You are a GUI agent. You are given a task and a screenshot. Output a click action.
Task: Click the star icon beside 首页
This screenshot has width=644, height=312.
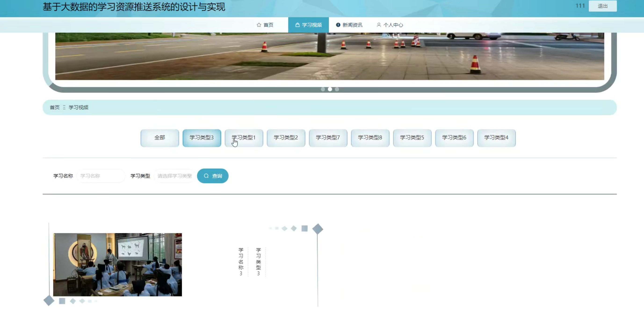click(x=259, y=25)
